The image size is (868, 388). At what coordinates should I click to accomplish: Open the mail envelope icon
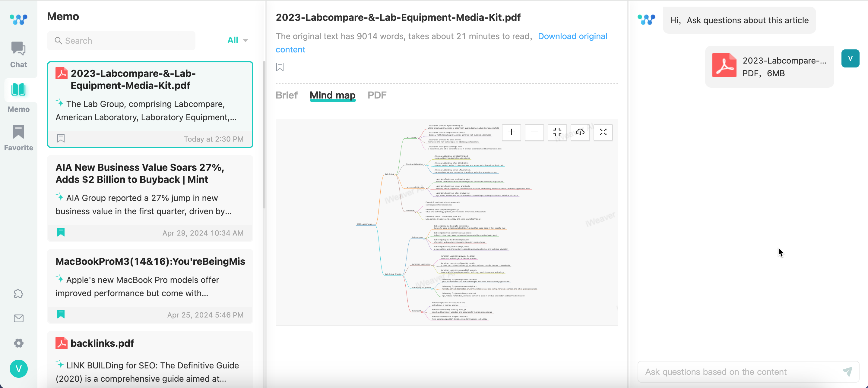18,318
